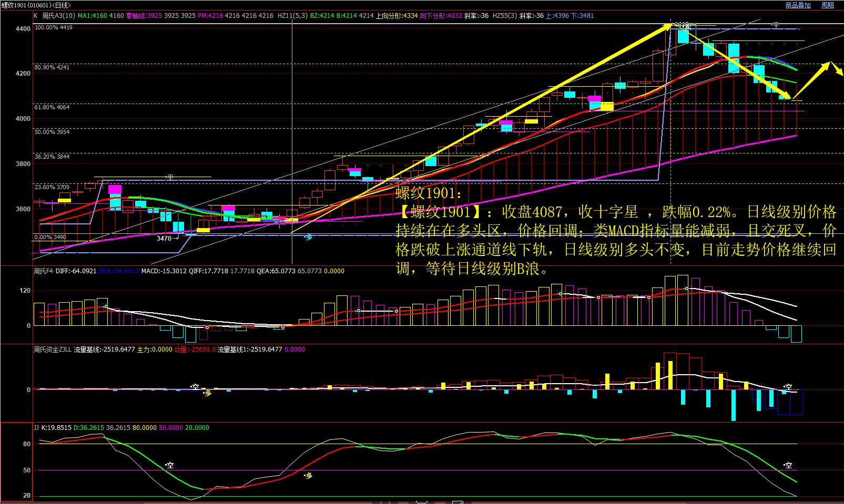Click the 平 marker near top right of chart
The image size is (844, 504).
pos(776,25)
